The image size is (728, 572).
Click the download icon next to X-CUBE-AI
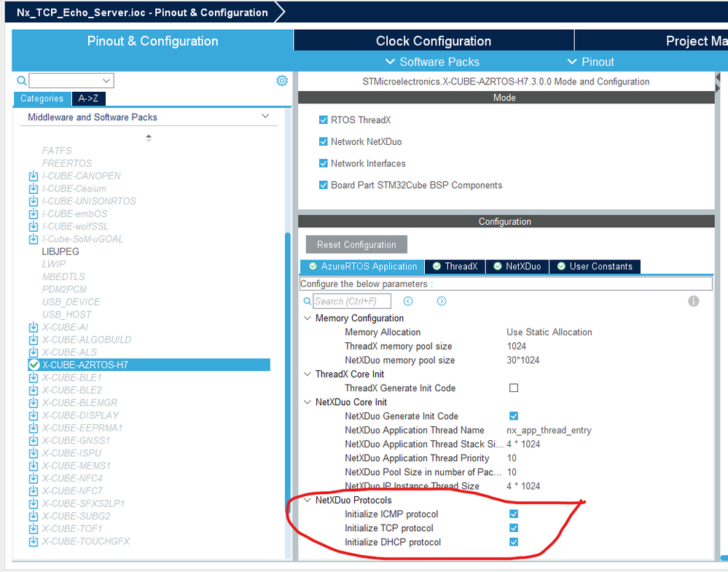[34, 327]
